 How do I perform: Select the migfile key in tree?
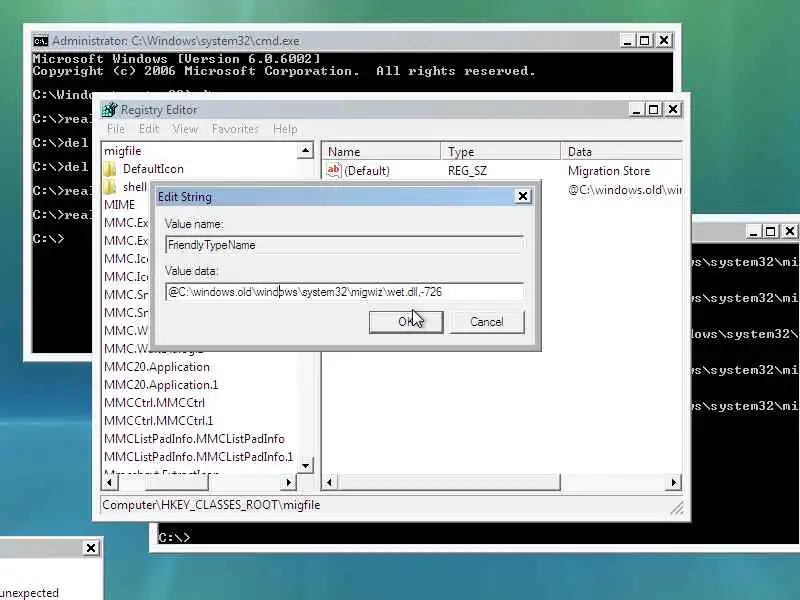click(122, 151)
